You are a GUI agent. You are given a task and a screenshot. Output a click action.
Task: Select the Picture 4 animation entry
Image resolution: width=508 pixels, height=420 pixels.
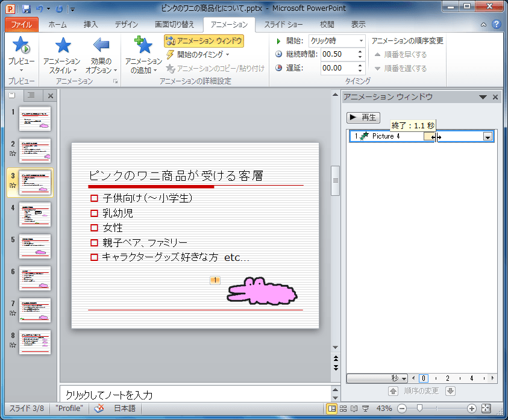click(x=421, y=136)
